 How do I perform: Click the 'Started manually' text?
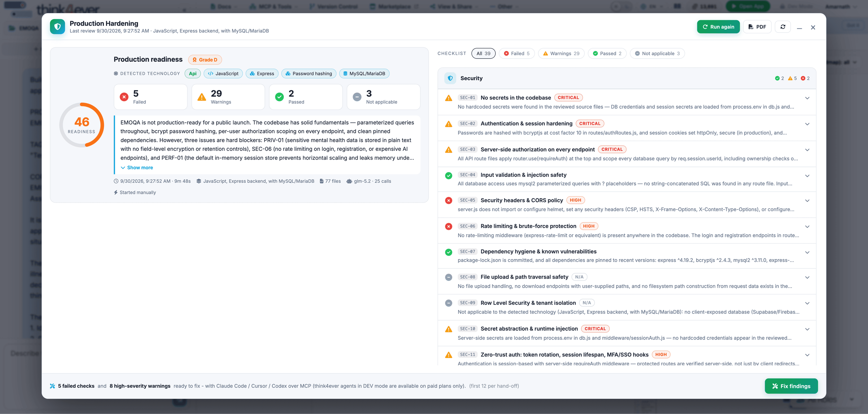[137, 193]
